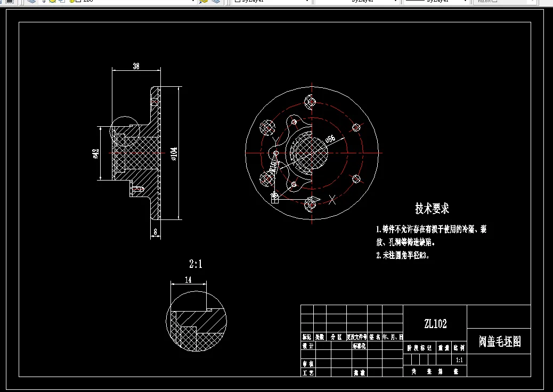Select the note line starting 1.铸件不允许存在

pyautogui.click(x=432, y=230)
